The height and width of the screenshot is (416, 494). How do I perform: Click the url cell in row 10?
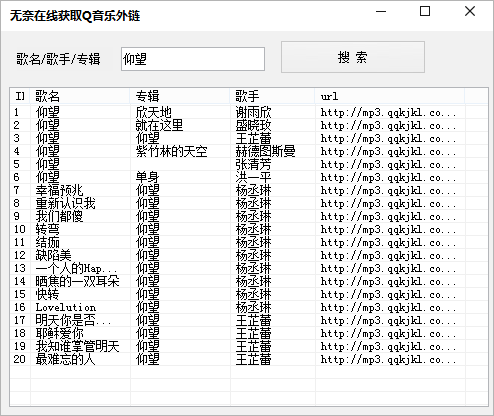388,230
